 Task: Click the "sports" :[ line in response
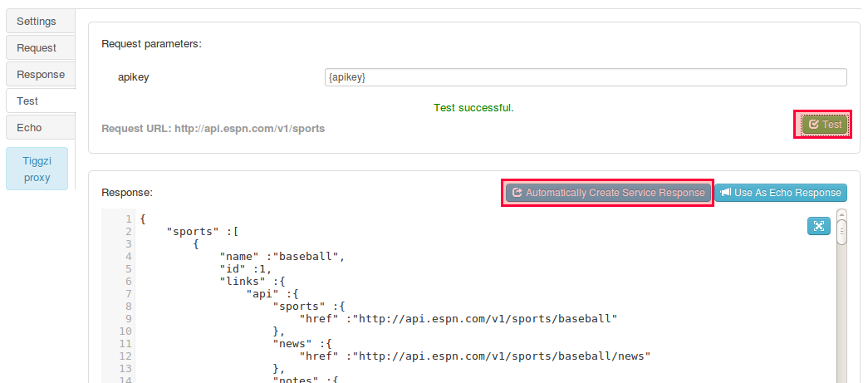click(204, 232)
